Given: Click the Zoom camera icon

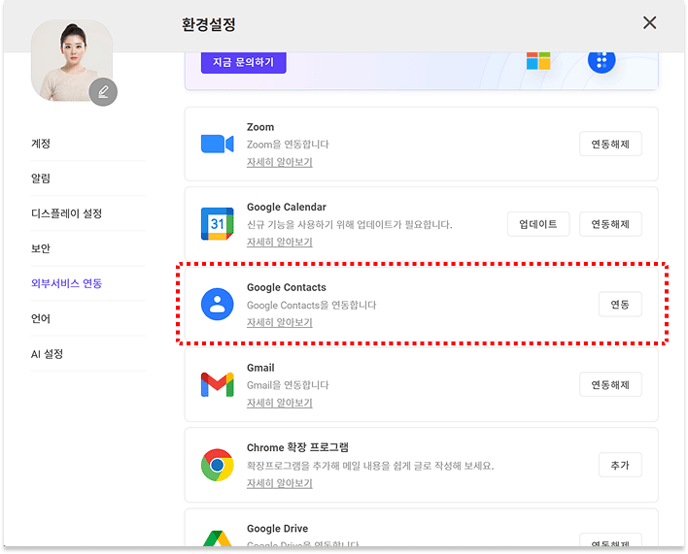Looking at the screenshot, I should [217, 144].
